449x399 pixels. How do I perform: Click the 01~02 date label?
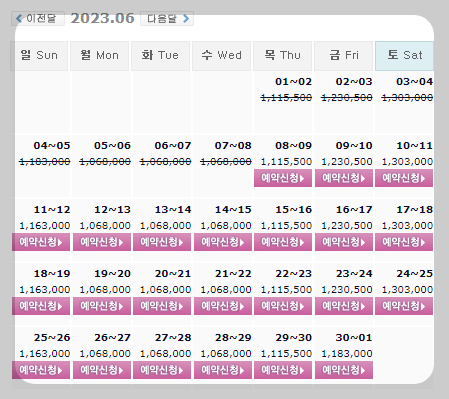click(293, 82)
